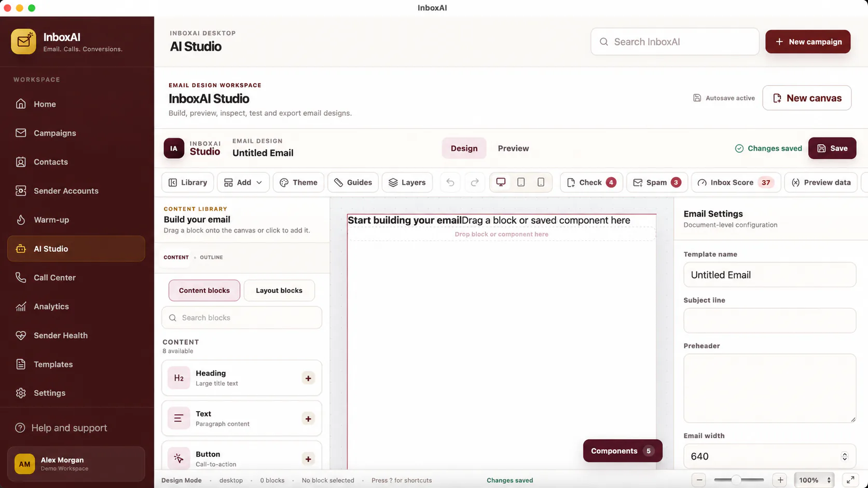
Task: Go to Campaigns section
Action: 76,133
